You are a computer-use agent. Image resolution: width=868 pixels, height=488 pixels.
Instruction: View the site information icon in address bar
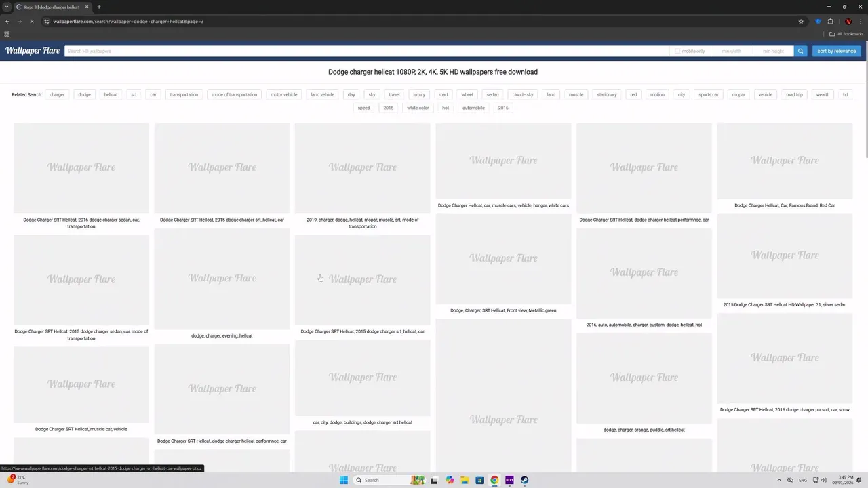[x=46, y=21]
